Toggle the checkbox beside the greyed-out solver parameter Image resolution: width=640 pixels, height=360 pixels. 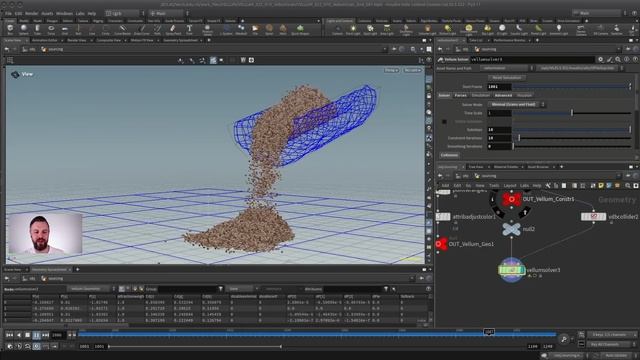coord(444,122)
